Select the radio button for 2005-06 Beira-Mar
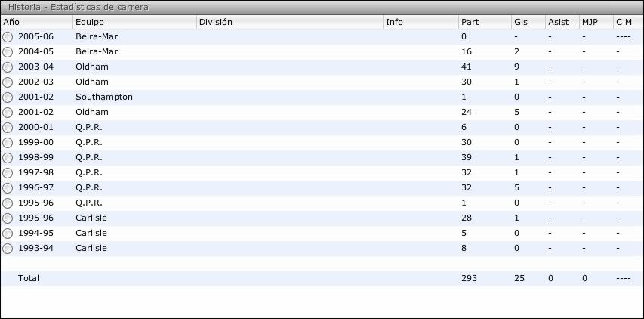644x319 pixels. [x=8, y=37]
